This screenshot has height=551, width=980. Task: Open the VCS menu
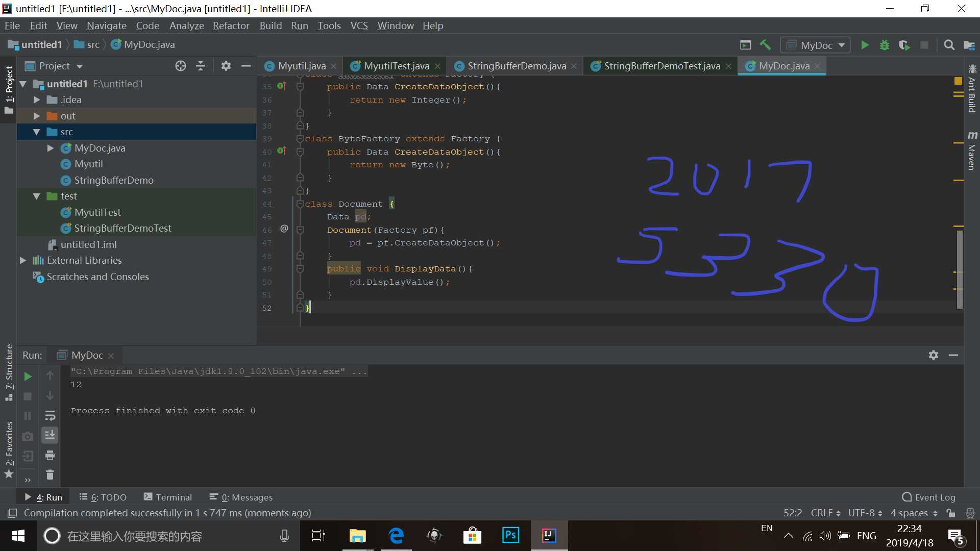coord(359,26)
